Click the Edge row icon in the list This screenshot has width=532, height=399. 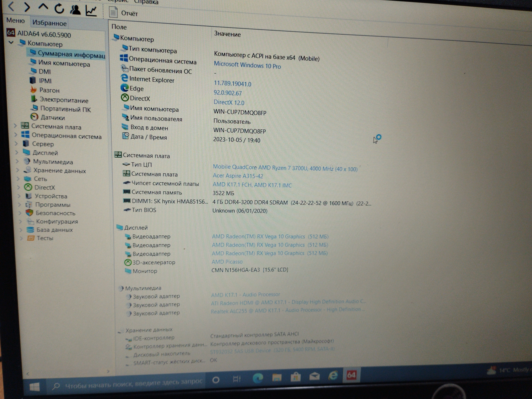[124, 88]
